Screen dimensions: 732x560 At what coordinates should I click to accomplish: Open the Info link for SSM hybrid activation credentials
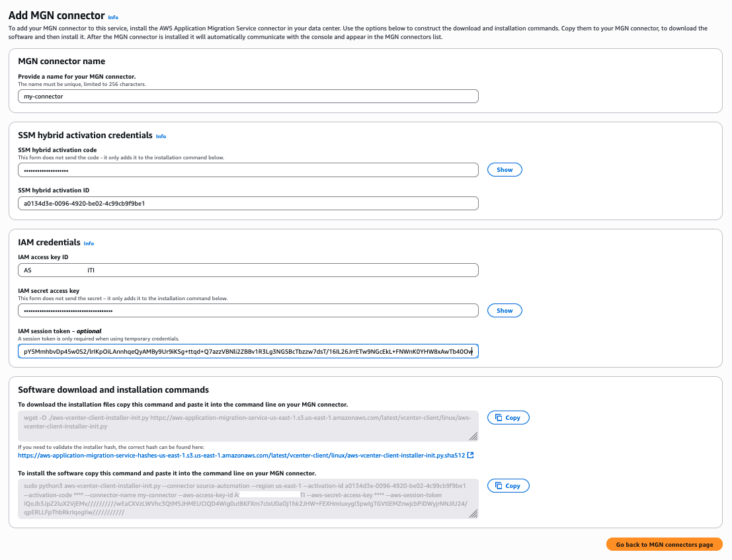[161, 136]
